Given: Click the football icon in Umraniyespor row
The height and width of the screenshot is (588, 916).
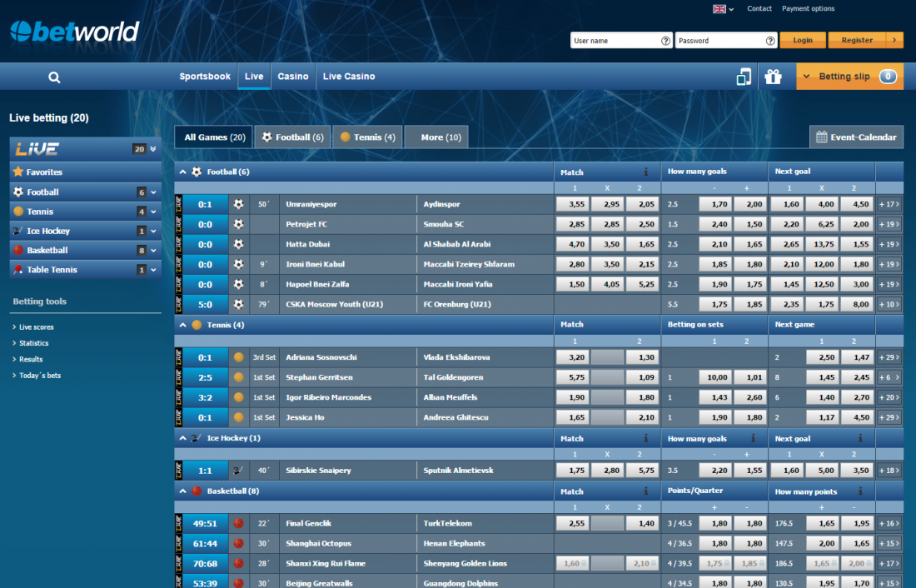Looking at the screenshot, I should tap(239, 204).
